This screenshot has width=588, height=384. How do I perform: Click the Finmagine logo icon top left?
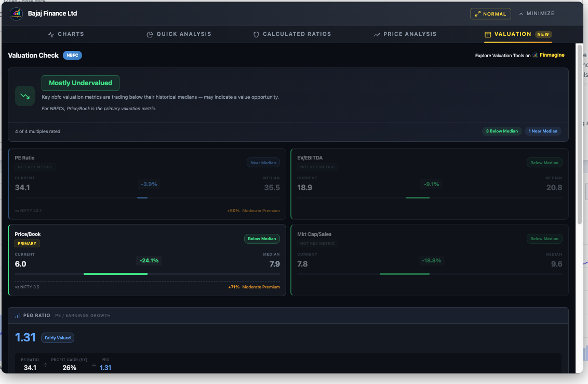click(x=17, y=14)
